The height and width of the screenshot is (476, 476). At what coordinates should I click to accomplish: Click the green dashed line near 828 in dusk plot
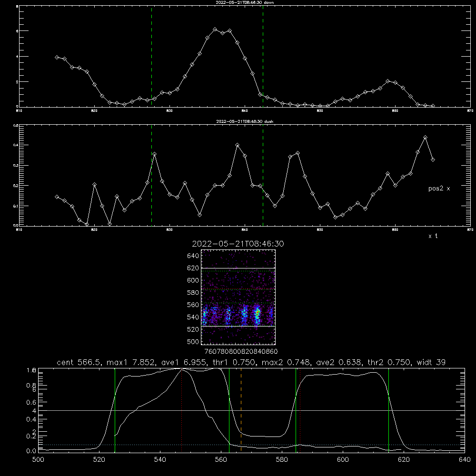point(151,175)
